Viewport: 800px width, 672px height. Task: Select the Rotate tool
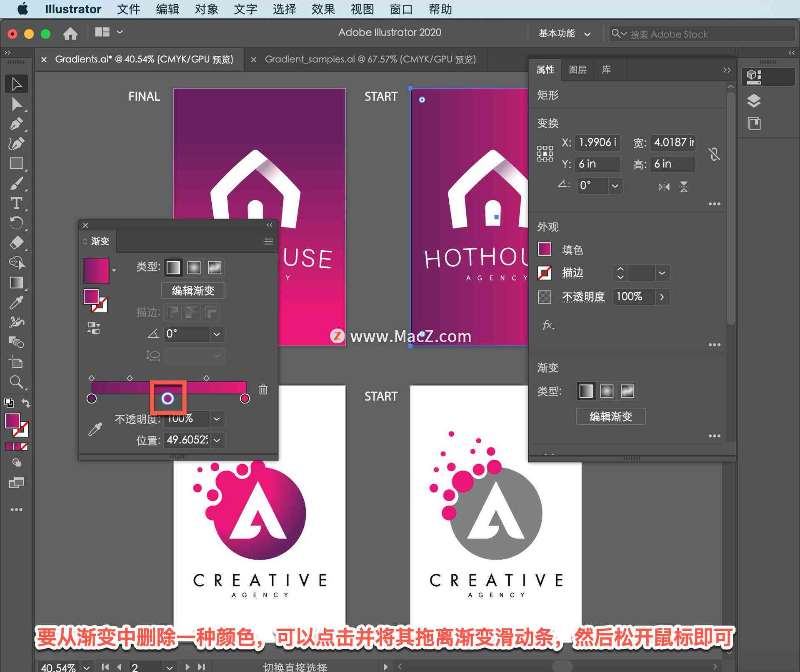(x=17, y=223)
